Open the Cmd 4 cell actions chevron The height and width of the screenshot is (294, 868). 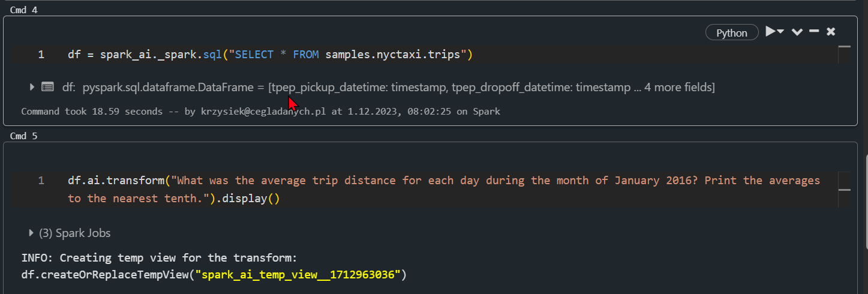click(797, 32)
